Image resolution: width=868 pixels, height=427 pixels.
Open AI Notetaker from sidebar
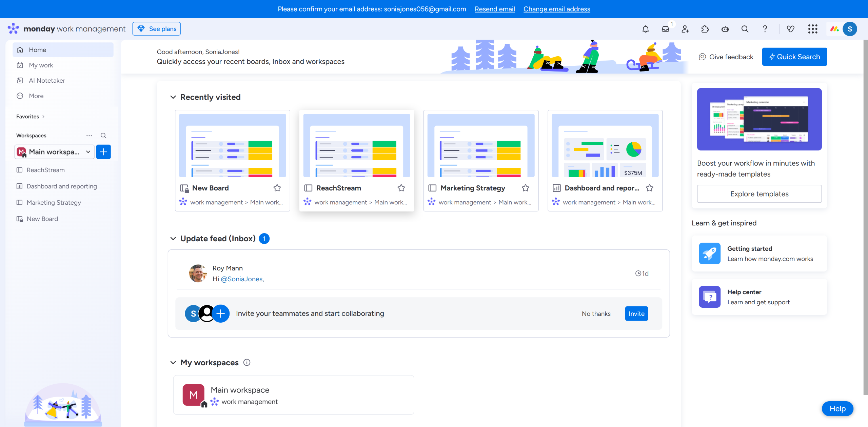[x=47, y=81]
